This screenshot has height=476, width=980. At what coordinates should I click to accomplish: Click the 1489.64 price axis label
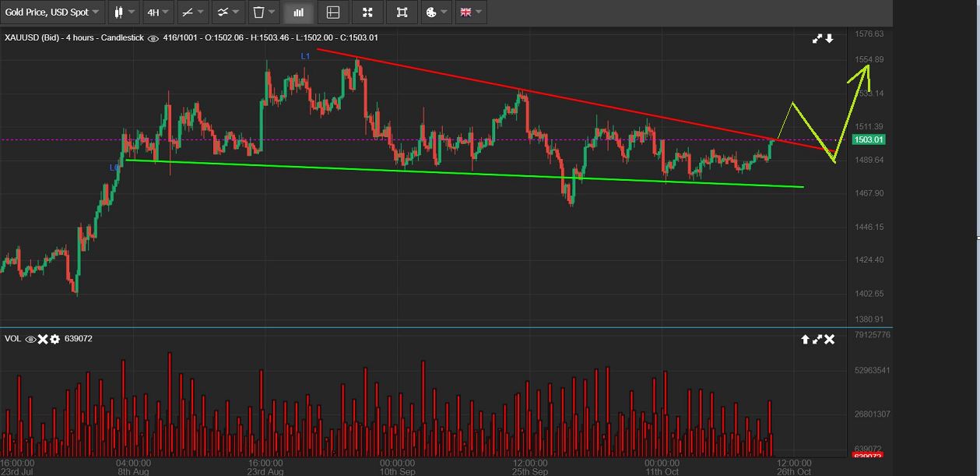[x=869, y=160]
